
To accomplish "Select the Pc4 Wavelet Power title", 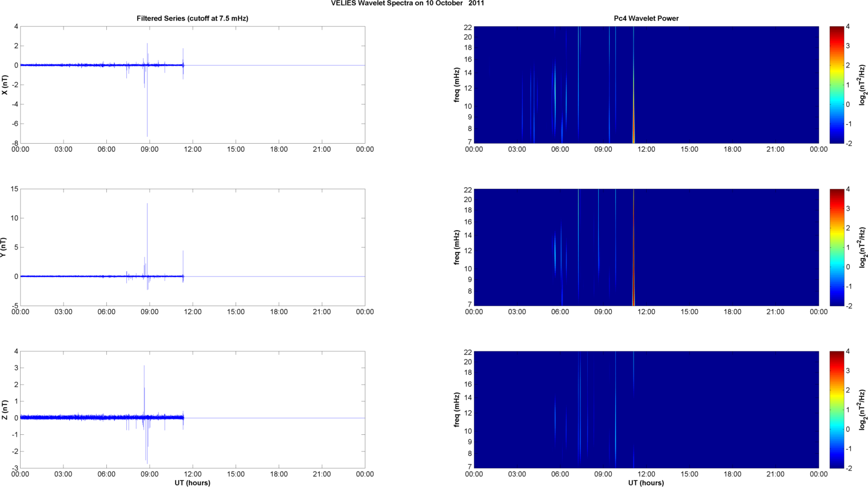I will point(646,18).
